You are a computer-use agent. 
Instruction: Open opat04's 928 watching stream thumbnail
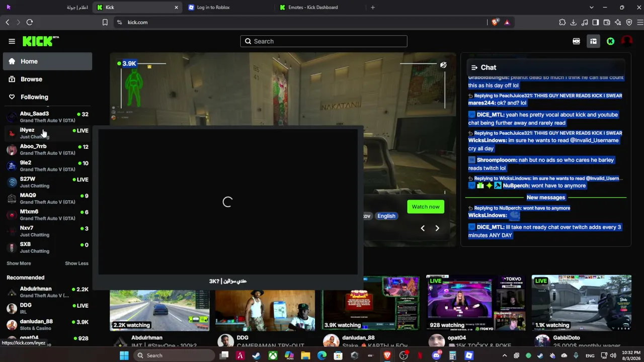(x=476, y=303)
